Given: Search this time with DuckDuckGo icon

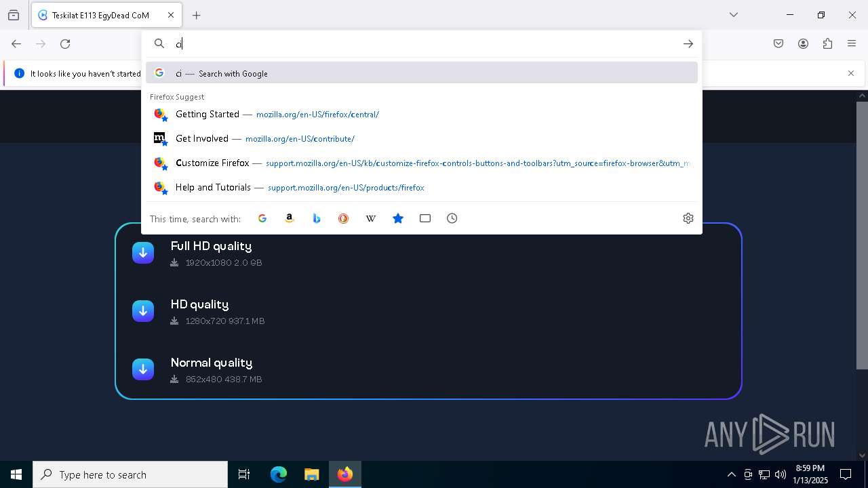Looking at the screenshot, I should pos(344,218).
